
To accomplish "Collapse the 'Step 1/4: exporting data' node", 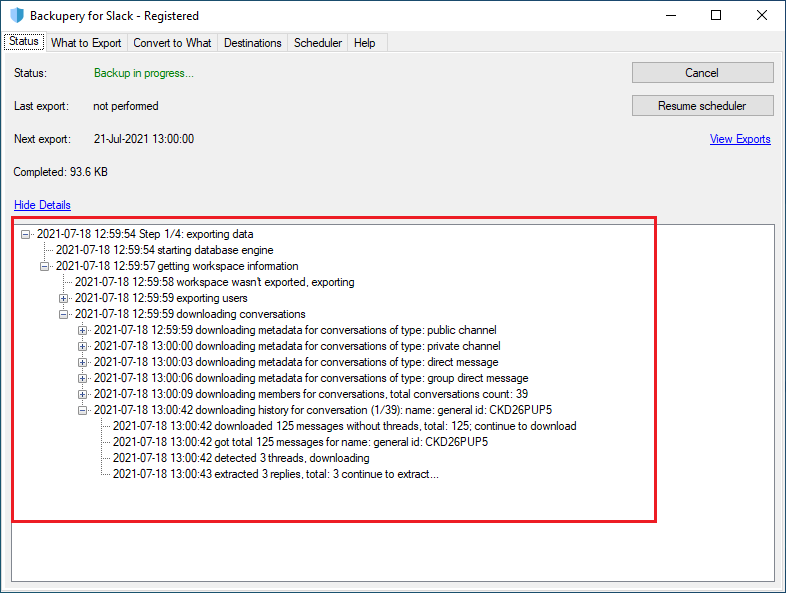I will [26, 234].
